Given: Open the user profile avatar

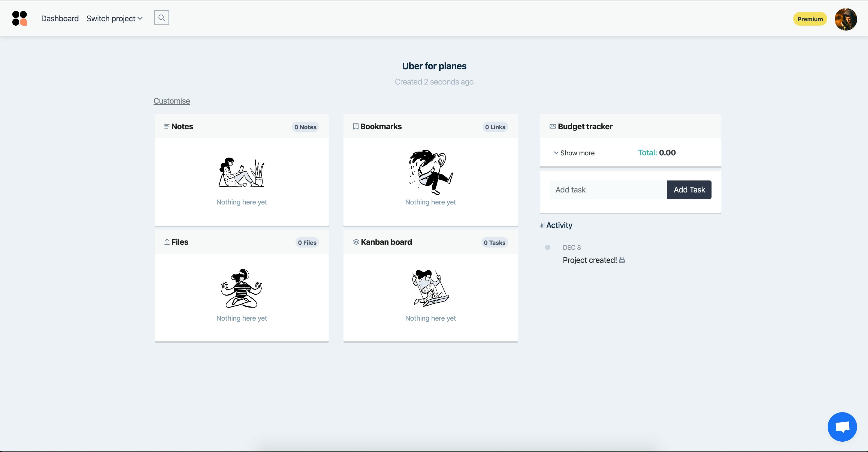Looking at the screenshot, I should click(x=845, y=19).
